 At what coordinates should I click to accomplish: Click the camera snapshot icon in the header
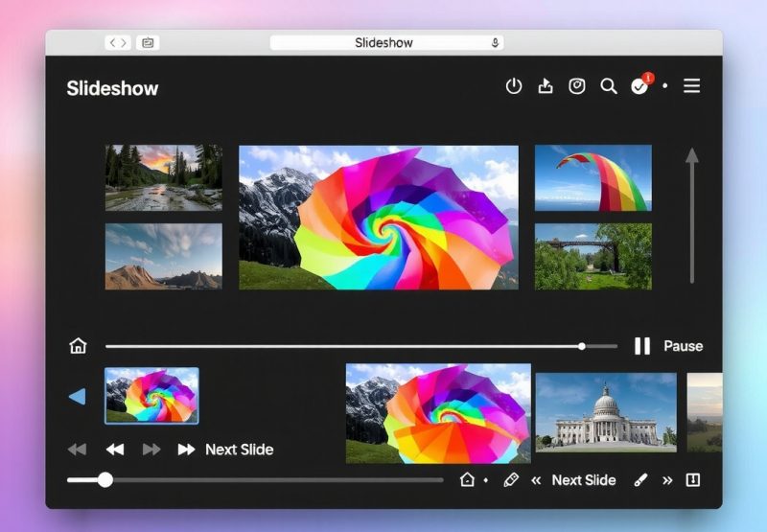577,86
